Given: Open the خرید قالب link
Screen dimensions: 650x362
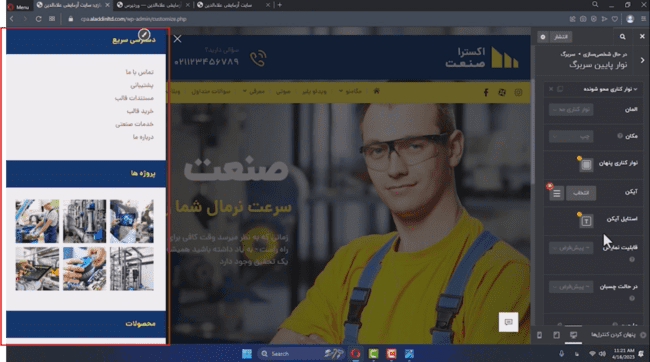Looking at the screenshot, I should (140, 111).
